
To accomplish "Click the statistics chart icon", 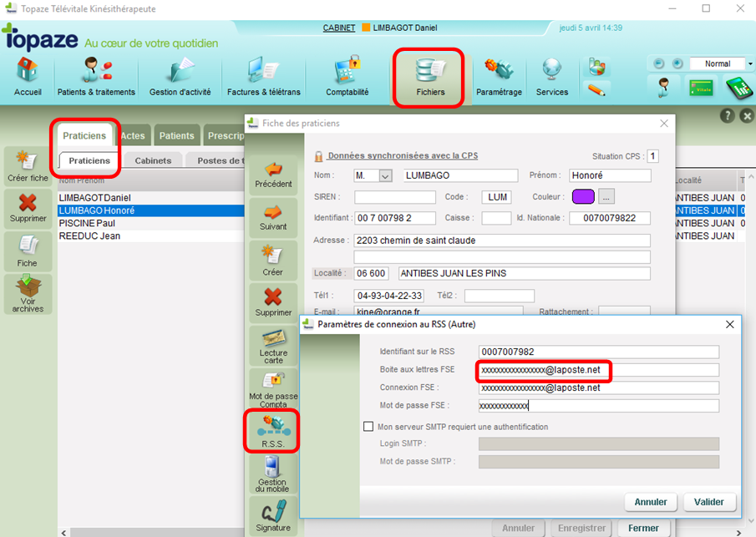I will pos(596,66).
